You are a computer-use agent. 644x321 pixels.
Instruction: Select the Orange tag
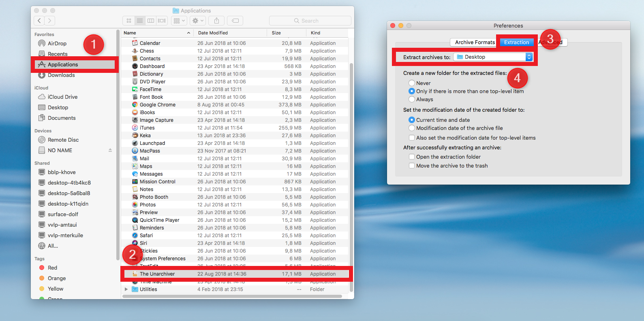[x=56, y=278]
